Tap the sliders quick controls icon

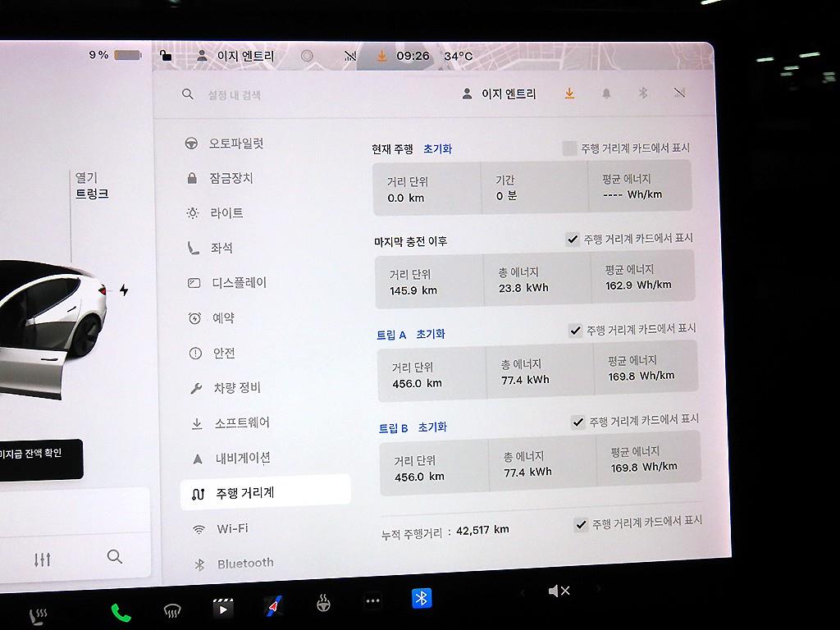[43, 559]
